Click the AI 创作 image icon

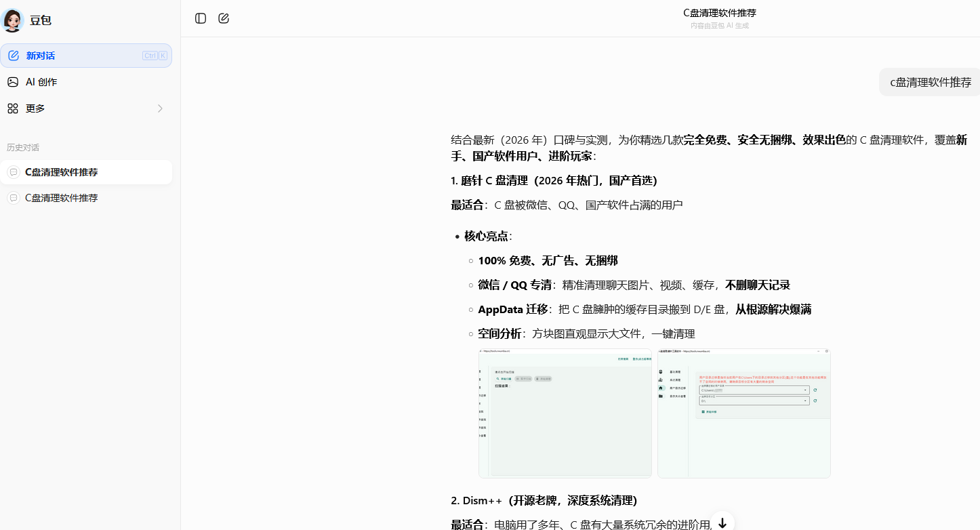click(x=13, y=82)
